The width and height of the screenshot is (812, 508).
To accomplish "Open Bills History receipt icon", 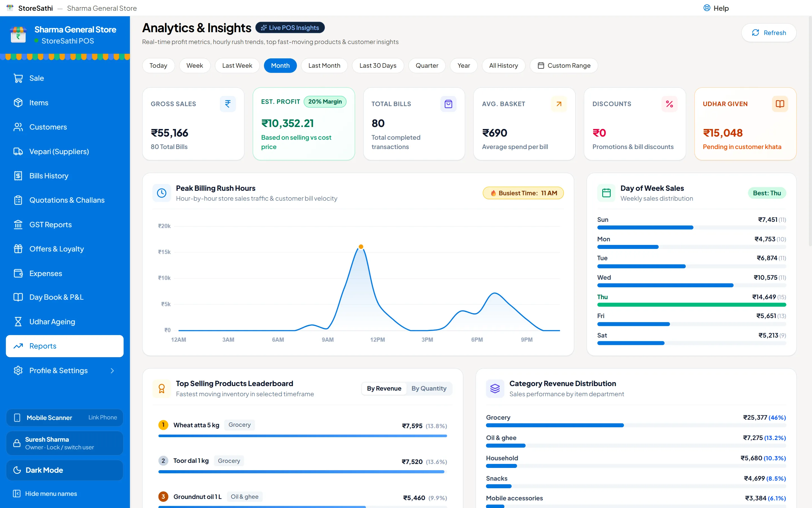I will [x=18, y=176].
